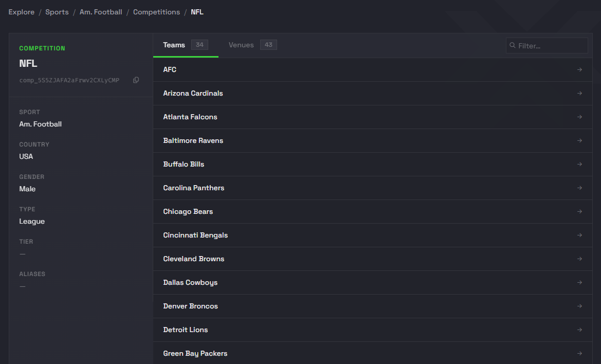The width and height of the screenshot is (601, 364).
Task: Focus the Filter input field
Action: [x=547, y=46]
